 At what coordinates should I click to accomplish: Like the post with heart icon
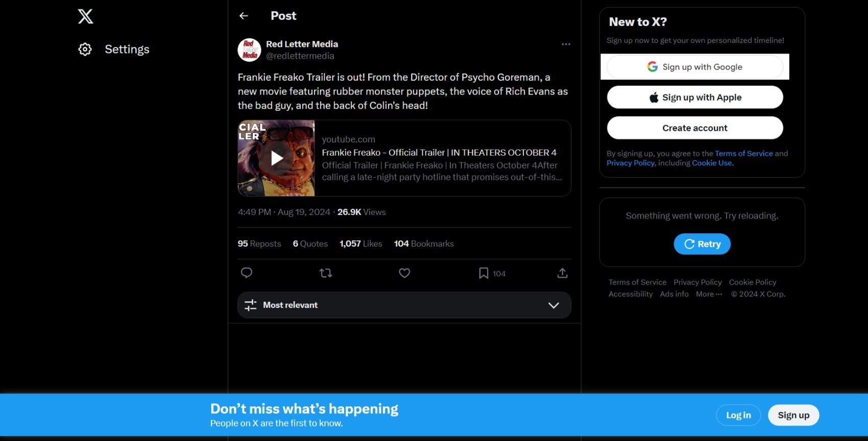(404, 273)
